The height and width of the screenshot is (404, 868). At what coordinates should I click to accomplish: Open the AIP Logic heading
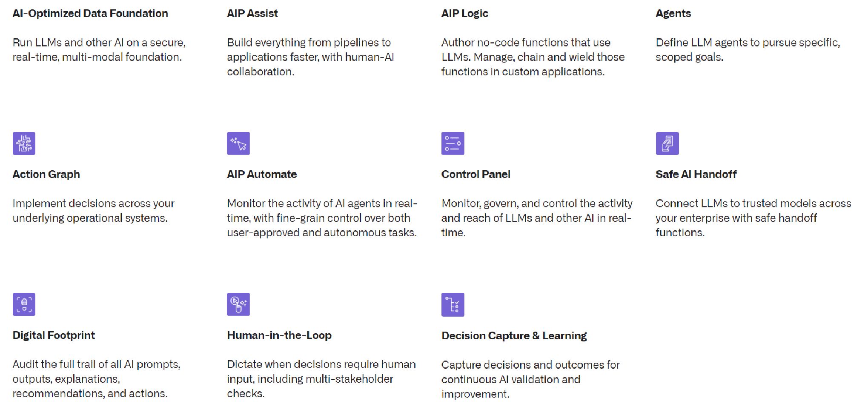(x=464, y=14)
